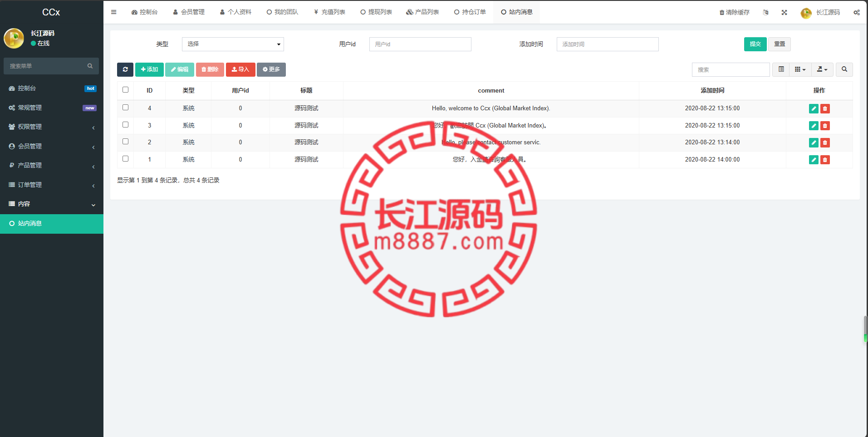Focus the table 搜索 input
The image size is (868, 437).
pyautogui.click(x=731, y=69)
